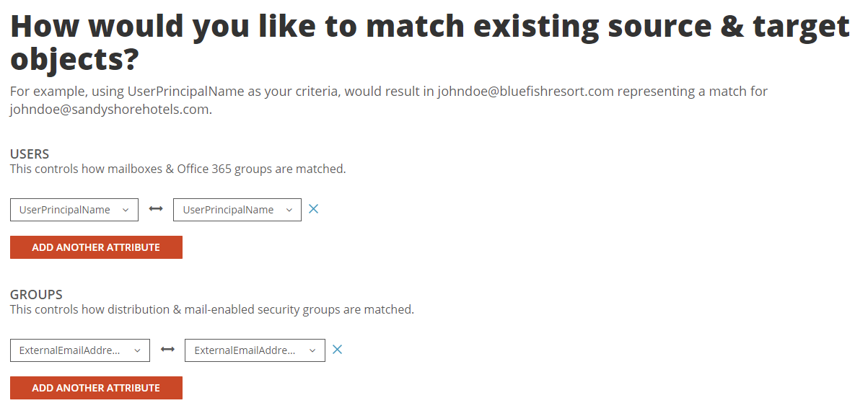Click chevron of Users target attribute dropdown
The width and height of the screenshot is (868, 416).
pos(289,210)
